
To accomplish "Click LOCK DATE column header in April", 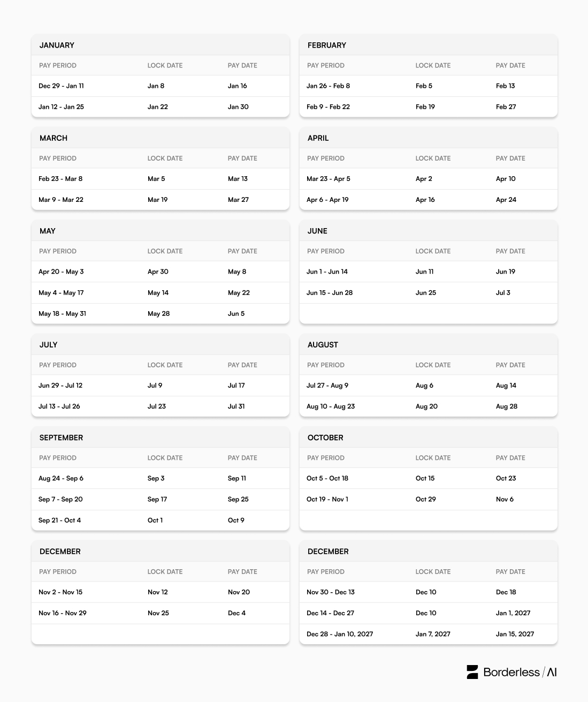I will tap(433, 158).
